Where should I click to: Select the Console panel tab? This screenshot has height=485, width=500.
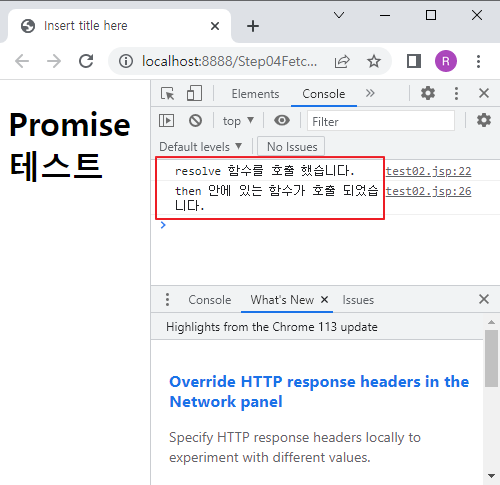click(x=324, y=94)
